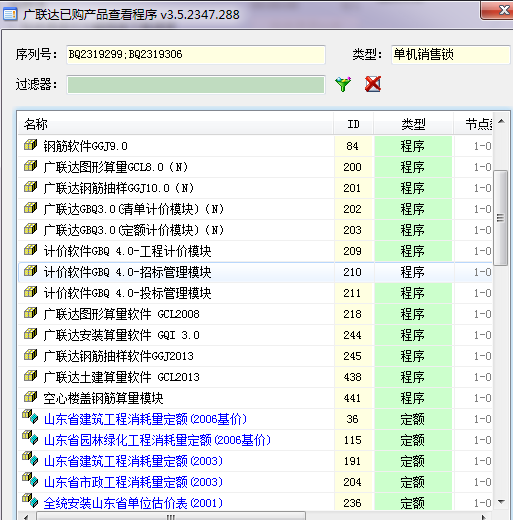The image size is (513, 520).
Task: Click the quota icon of 山东省市政工程消耗量定额(2003)
Action: coord(30,480)
